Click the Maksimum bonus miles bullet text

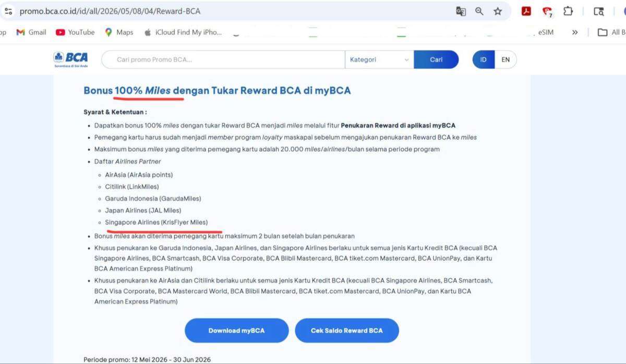pyautogui.click(x=267, y=150)
